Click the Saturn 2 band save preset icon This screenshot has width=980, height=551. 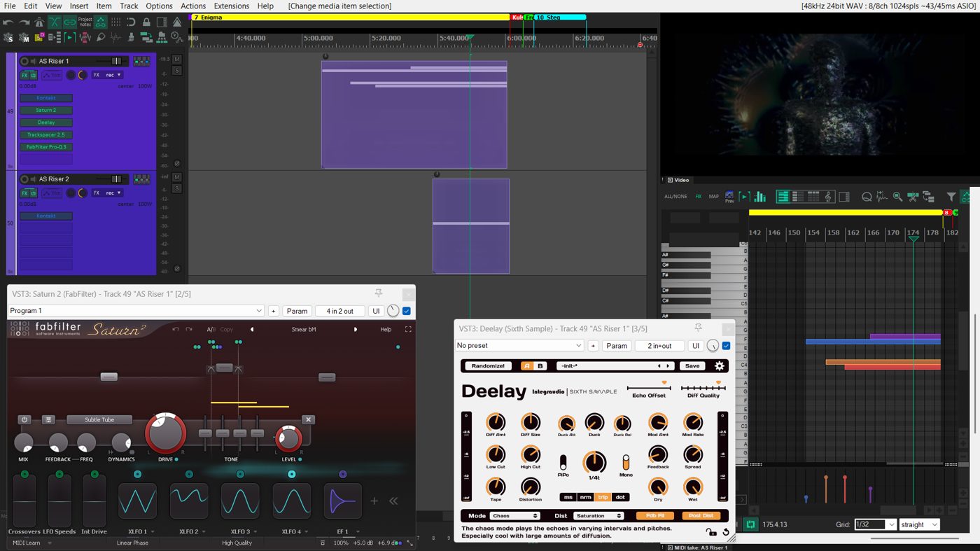[48, 420]
